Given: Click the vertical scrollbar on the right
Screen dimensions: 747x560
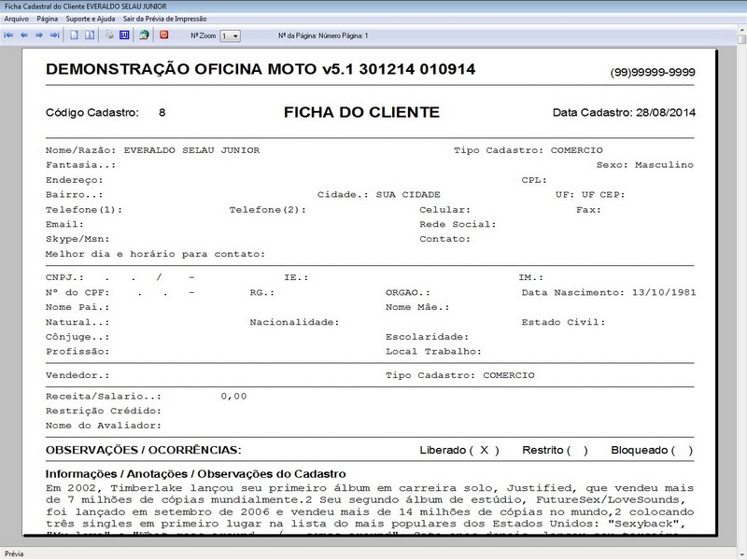Looking at the screenshot, I should [x=740, y=280].
